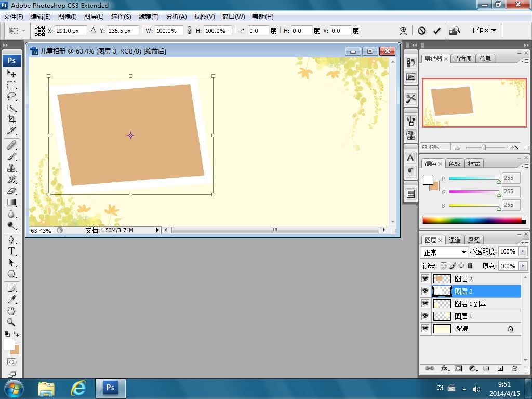Select the Path Selection tool
532x399 pixels.
point(11,262)
